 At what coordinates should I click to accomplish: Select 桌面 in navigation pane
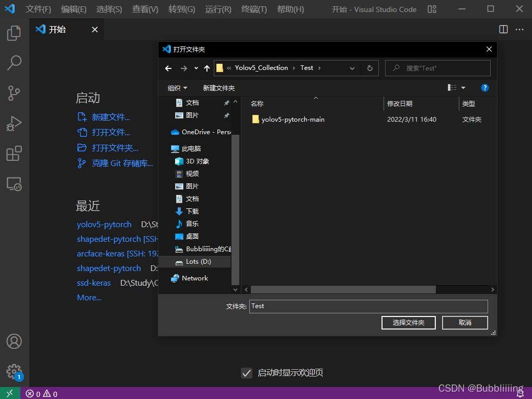pos(187,236)
